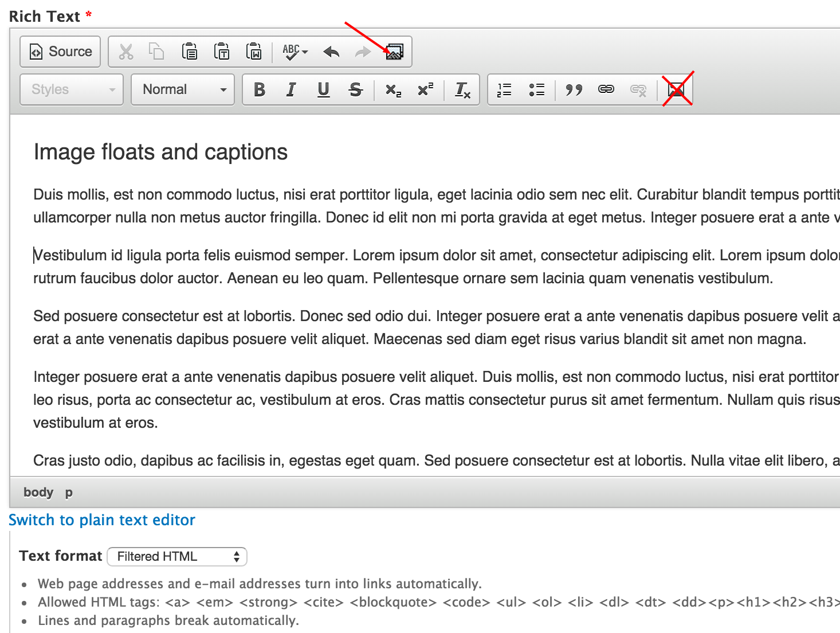Image resolution: width=840 pixels, height=633 pixels.
Task: Toggle Bold formatting
Action: (x=260, y=89)
